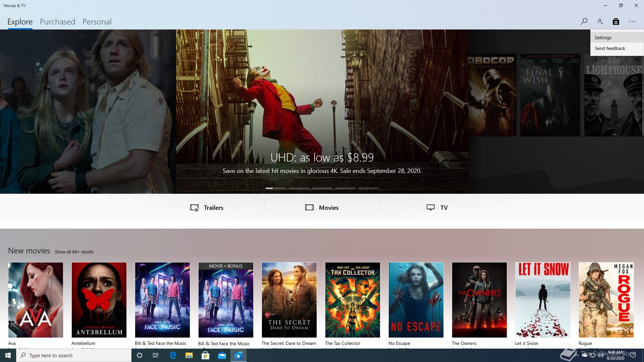The image size is (644, 362).
Task: Open the Ava movie poster
Action: tap(36, 300)
